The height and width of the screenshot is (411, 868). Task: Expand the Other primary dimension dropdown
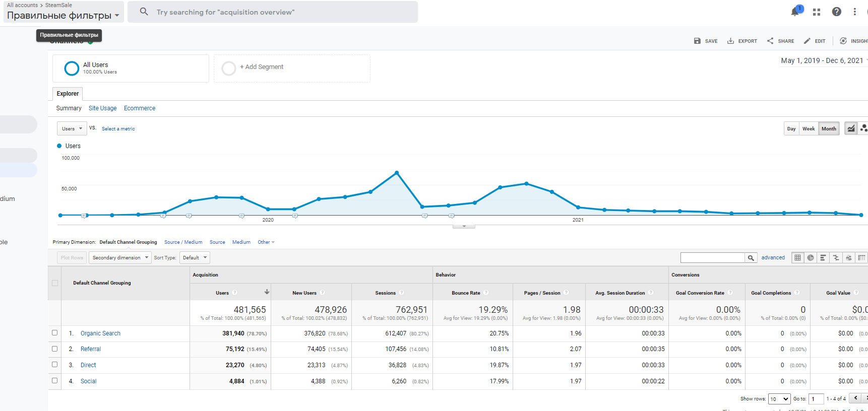[x=266, y=242]
